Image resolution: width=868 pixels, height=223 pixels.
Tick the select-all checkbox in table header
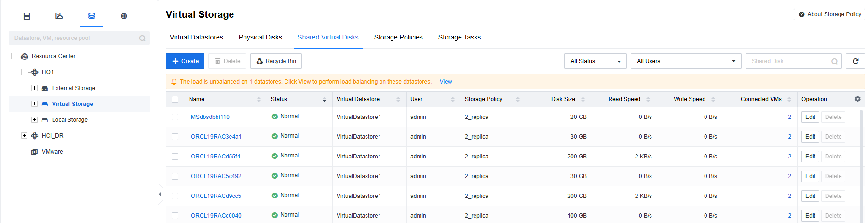pyautogui.click(x=175, y=99)
